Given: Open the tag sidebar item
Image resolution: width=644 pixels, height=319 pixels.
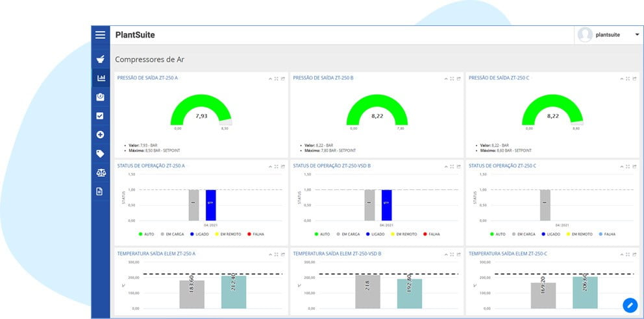Looking at the screenshot, I should pos(100,154).
